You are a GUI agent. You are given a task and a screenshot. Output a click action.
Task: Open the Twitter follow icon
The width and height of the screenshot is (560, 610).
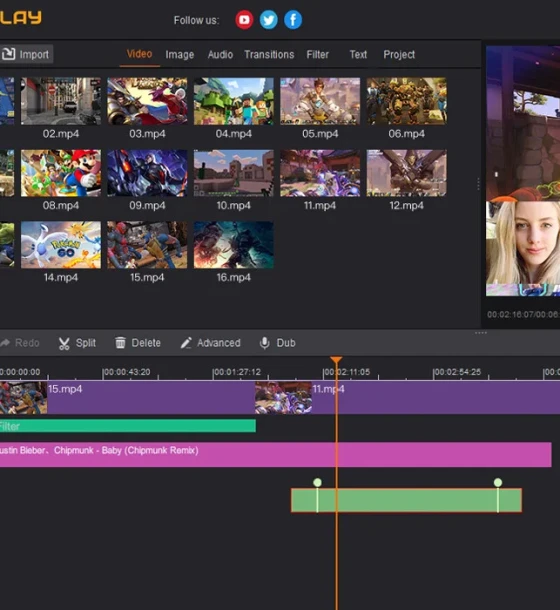click(x=269, y=20)
